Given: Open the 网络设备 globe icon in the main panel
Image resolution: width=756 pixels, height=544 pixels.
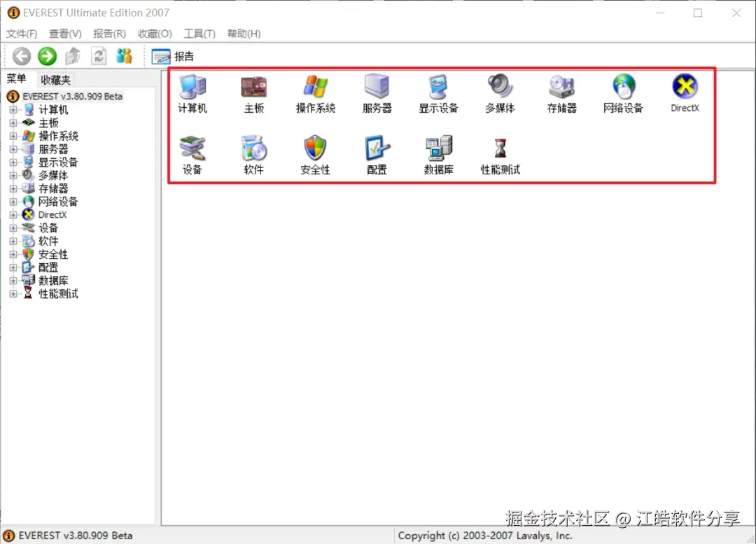Looking at the screenshot, I should coord(624,94).
